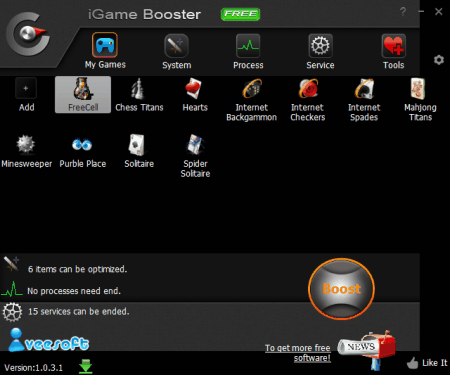Screen dimensions: 450x375
Task: Close the iGame Booster window
Action: point(439,12)
